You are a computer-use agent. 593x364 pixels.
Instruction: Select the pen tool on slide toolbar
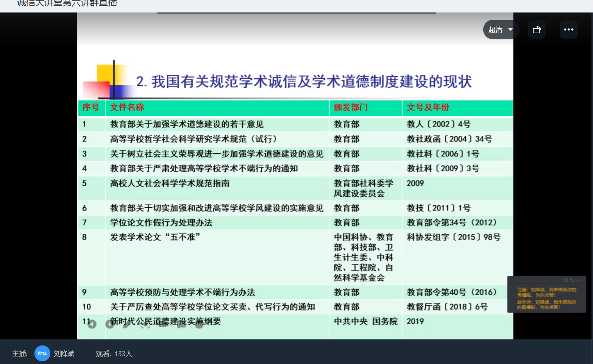click(127, 324)
